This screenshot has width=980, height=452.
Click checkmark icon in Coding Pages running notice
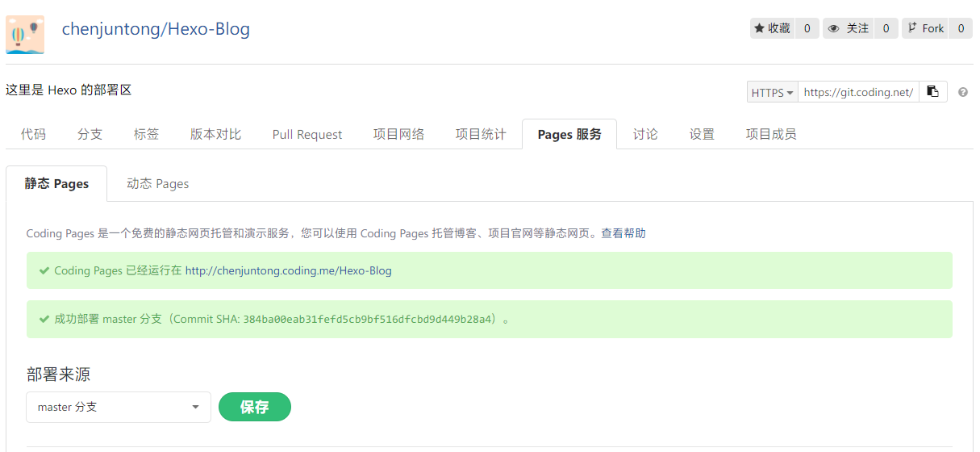coord(44,270)
